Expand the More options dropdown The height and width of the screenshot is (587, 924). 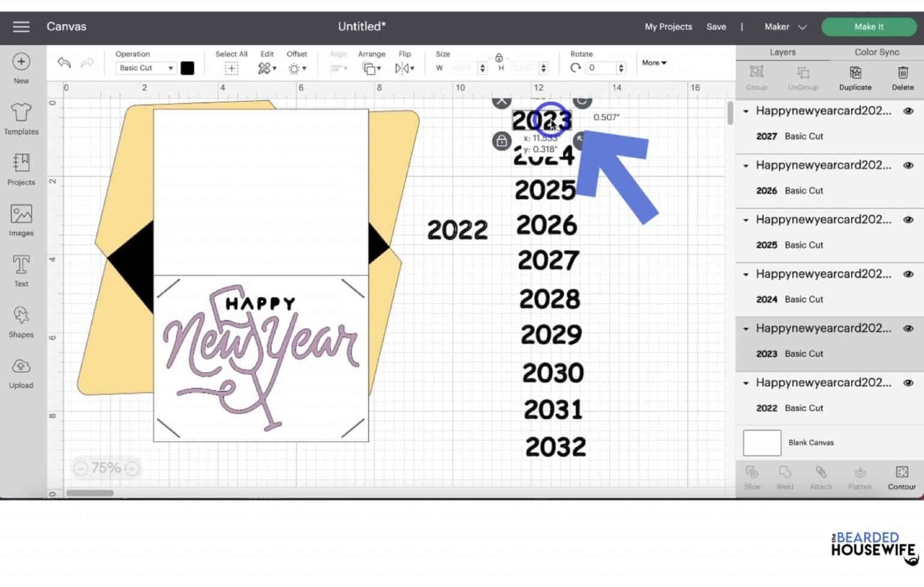pyautogui.click(x=653, y=63)
